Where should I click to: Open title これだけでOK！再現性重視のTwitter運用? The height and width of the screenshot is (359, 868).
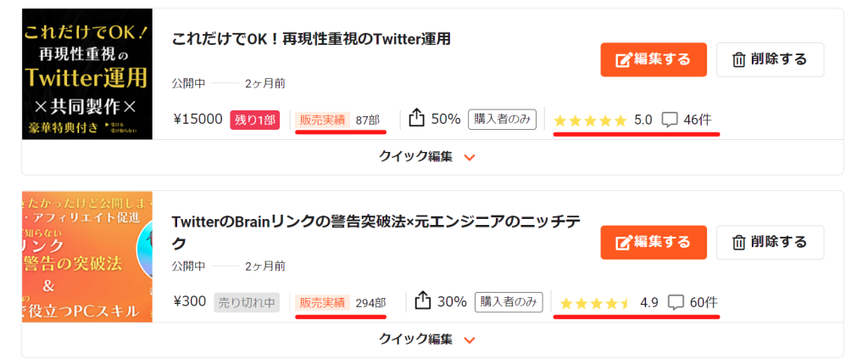tap(310, 39)
